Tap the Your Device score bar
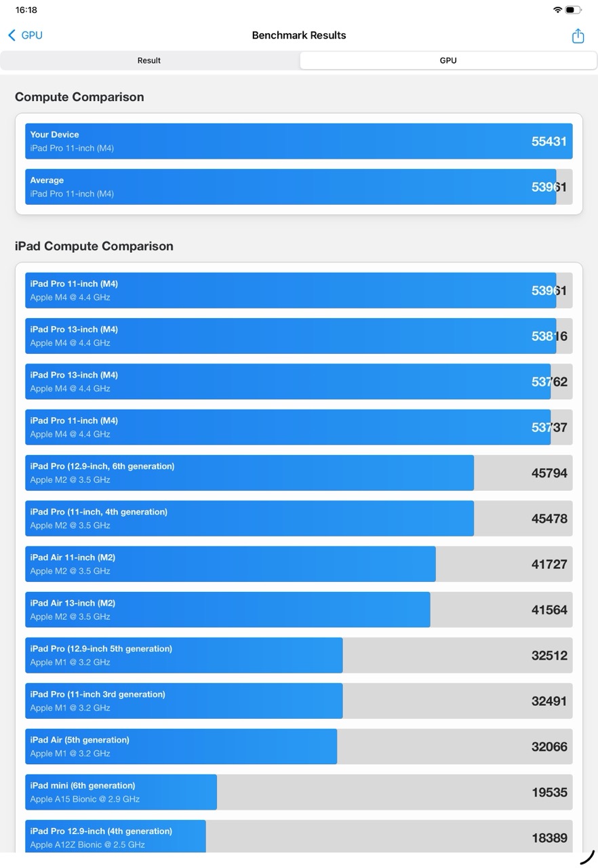Viewport: 598px width, 868px height. [x=298, y=141]
